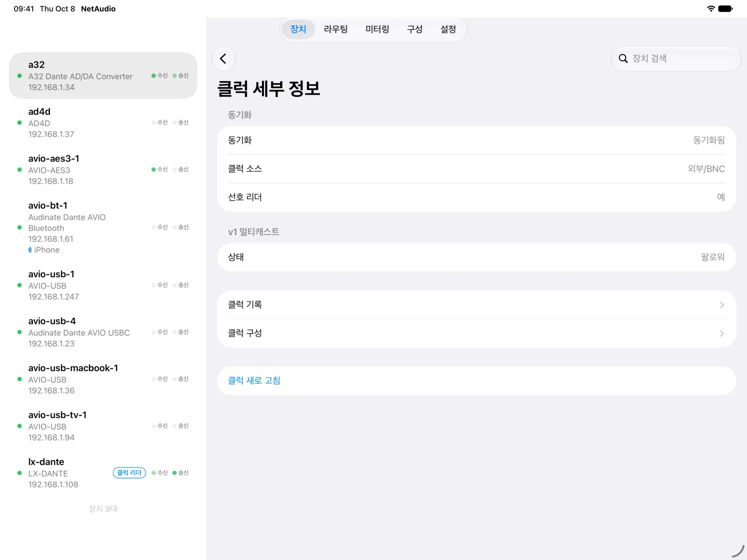Click the 동기화됨 status value

coord(709,140)
